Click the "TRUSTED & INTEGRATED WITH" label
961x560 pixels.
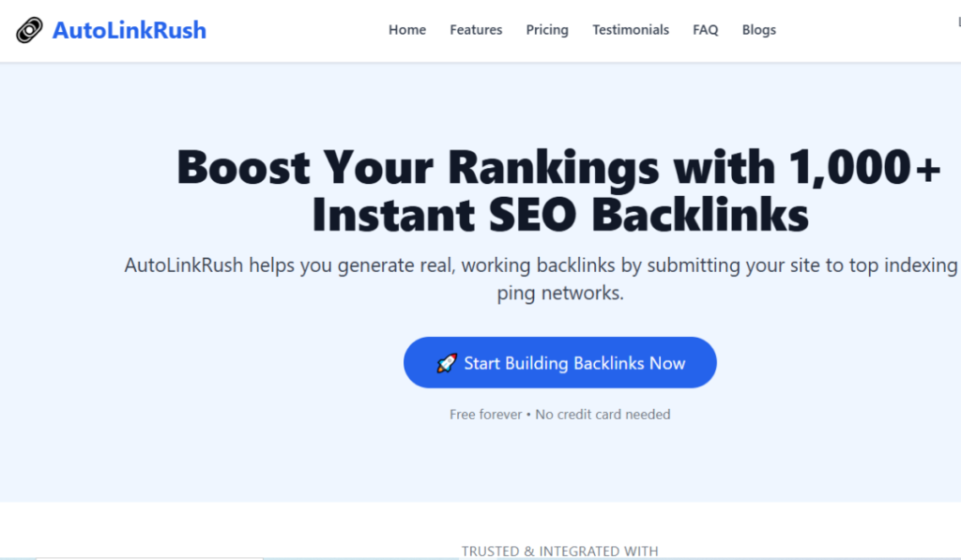coord(560,552)
